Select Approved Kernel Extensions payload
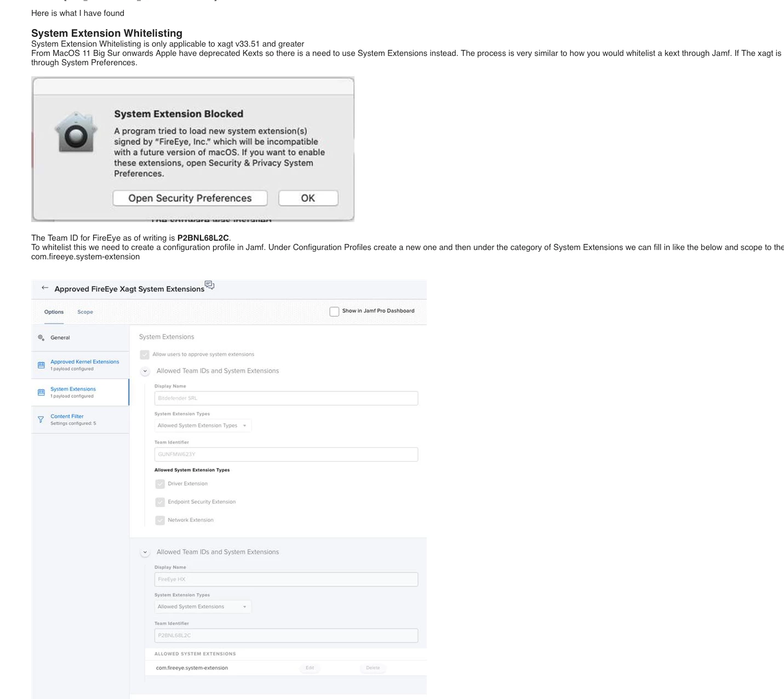784x699 pixels. pos(81,365)
